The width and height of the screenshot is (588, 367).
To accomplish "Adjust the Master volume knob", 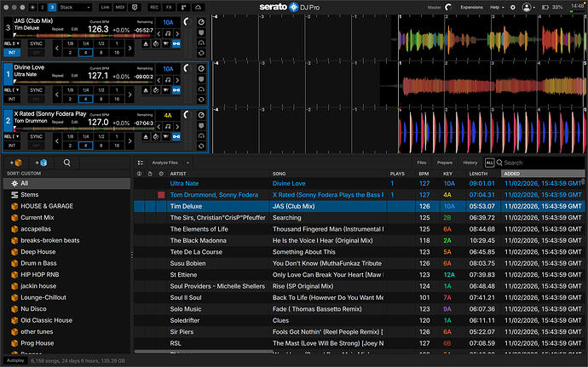I will 448,7.
